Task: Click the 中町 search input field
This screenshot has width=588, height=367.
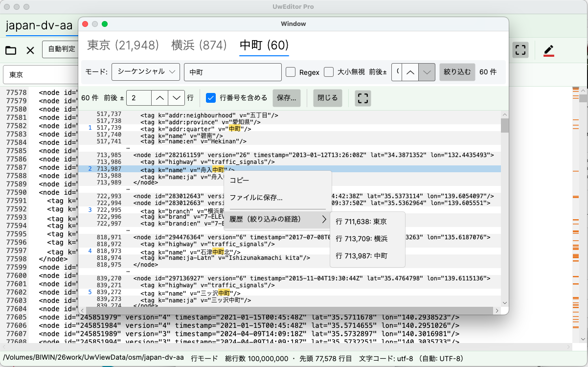Action: pyautogui.click(x=233, y=72)
